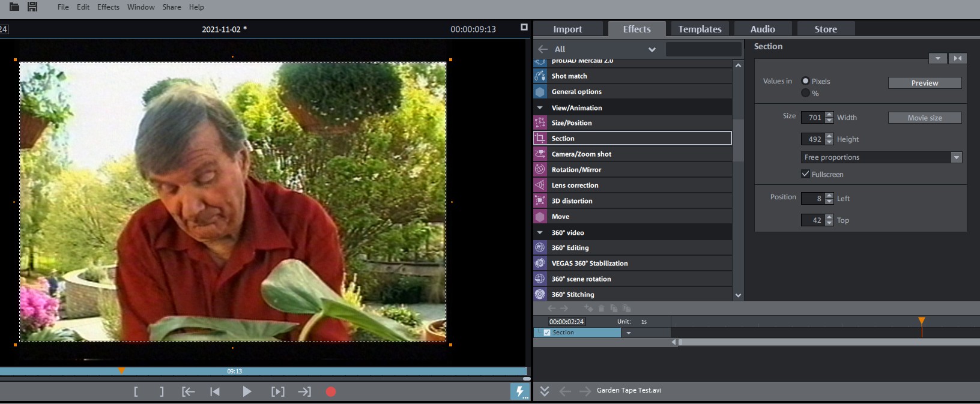Save project with the floppy disk icon
The height and width of the screenshot is (404, 980).
click(x=32, y=7)
